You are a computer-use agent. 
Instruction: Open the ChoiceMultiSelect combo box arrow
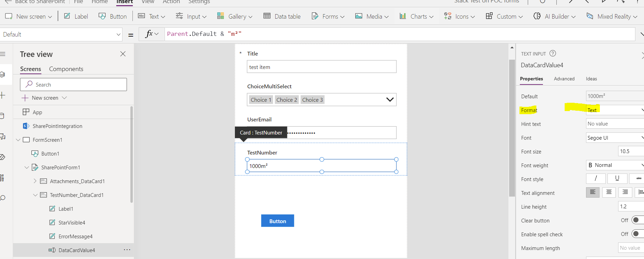tap(390, 100)
